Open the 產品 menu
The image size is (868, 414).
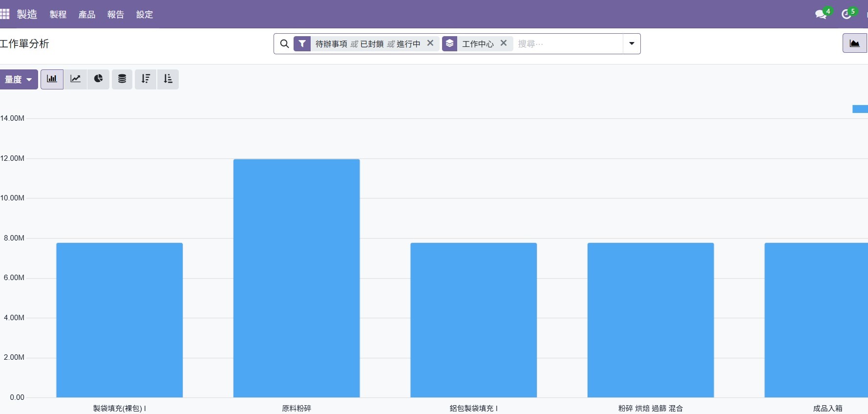[87, 15]
